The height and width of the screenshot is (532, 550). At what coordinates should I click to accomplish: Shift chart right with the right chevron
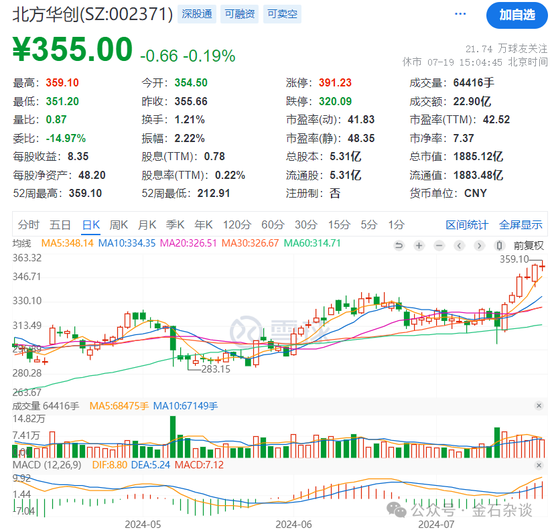479,245
